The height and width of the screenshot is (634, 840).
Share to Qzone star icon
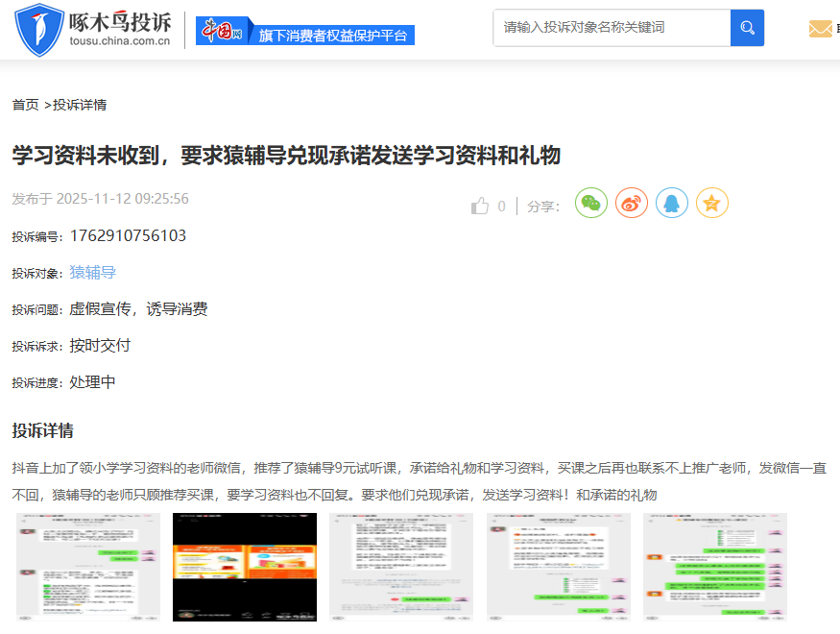pos(712,203)
